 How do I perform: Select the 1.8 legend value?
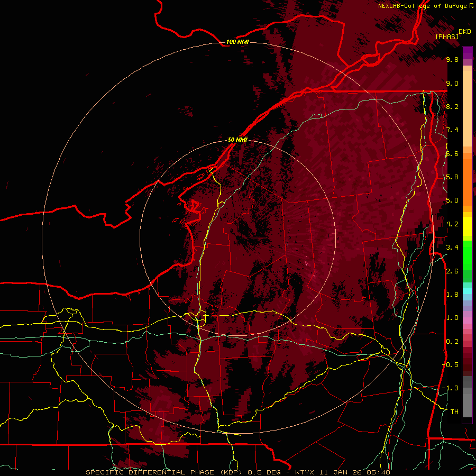(452, 295)
